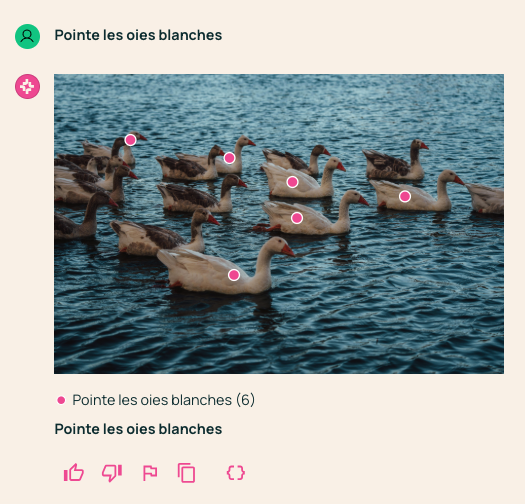Click the user prompt text at the top

click(x=138, y=35)
